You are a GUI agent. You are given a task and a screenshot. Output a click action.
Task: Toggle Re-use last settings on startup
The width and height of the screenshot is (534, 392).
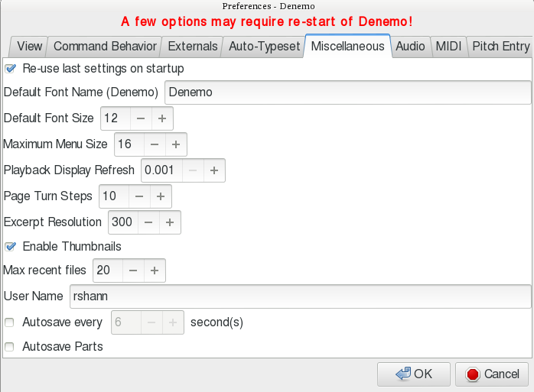(11, 69)
